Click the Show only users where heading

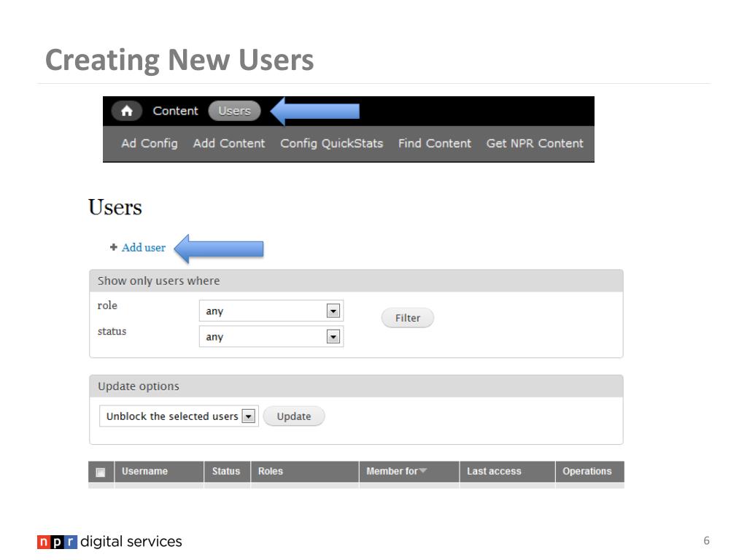coord(158,281)
